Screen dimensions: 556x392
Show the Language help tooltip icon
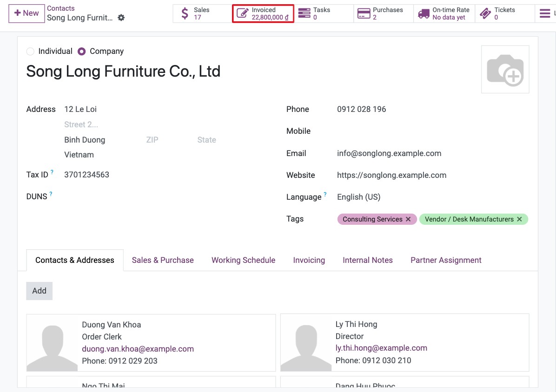pos(325,195)
